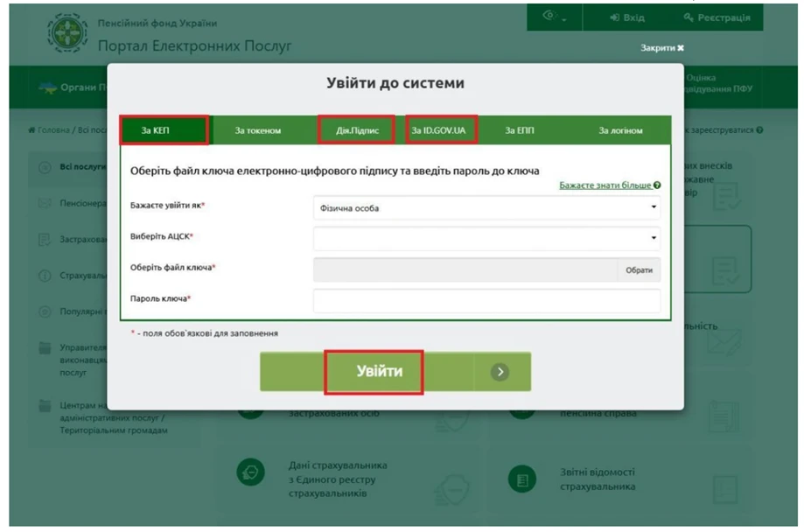Open the Дія.Підпис login tab
The height and width of the screenshot is (532, 804).
tap(357, 130)
